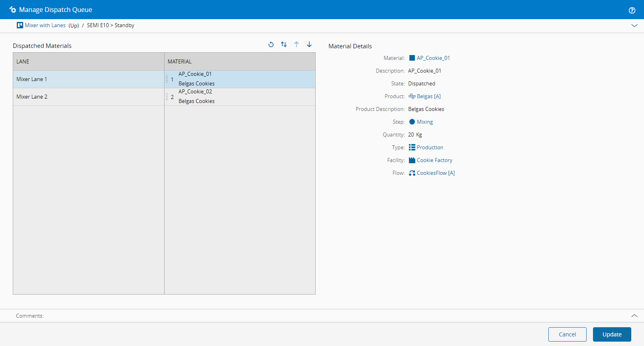Move selected material up with arrow
This screenshot has width=644, height=346.
296,45
